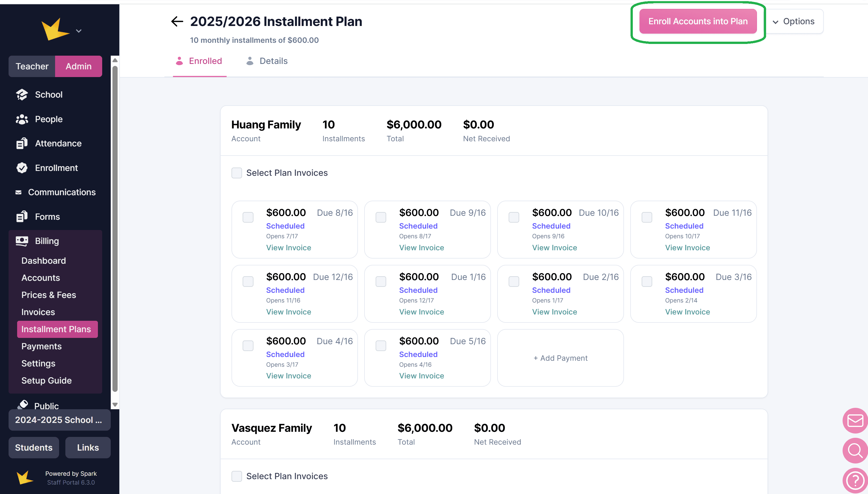The width and height of the screenshot is (868, 494).
Task: Switch to Teacher mode toggle
Action: [32, 66]
